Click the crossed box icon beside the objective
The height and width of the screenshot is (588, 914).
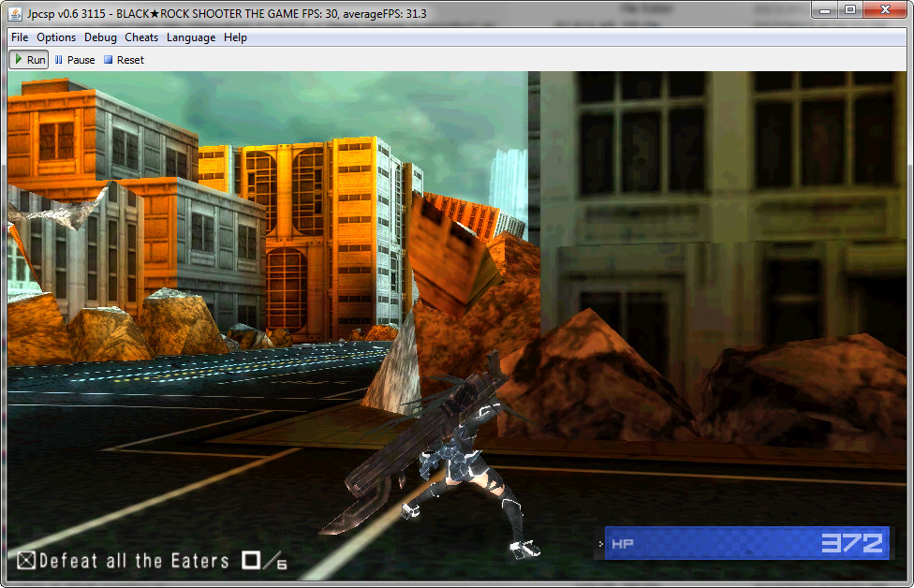(x=26, y=561)
